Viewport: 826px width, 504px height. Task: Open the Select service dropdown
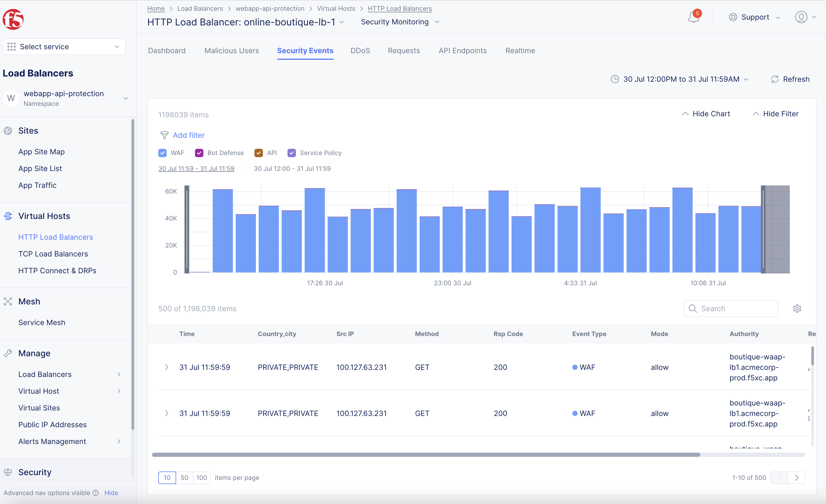(64, 47)
